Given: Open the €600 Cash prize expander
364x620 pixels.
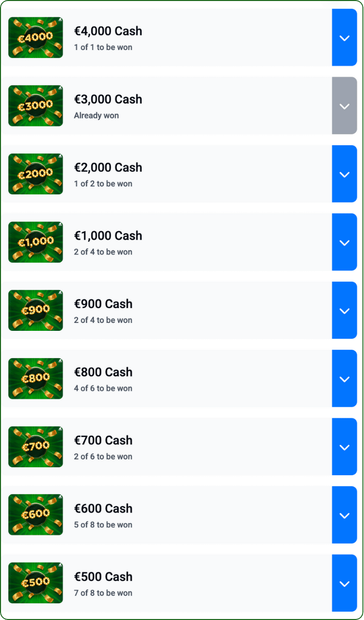Looking at the screenshot, I should point(344,515).
